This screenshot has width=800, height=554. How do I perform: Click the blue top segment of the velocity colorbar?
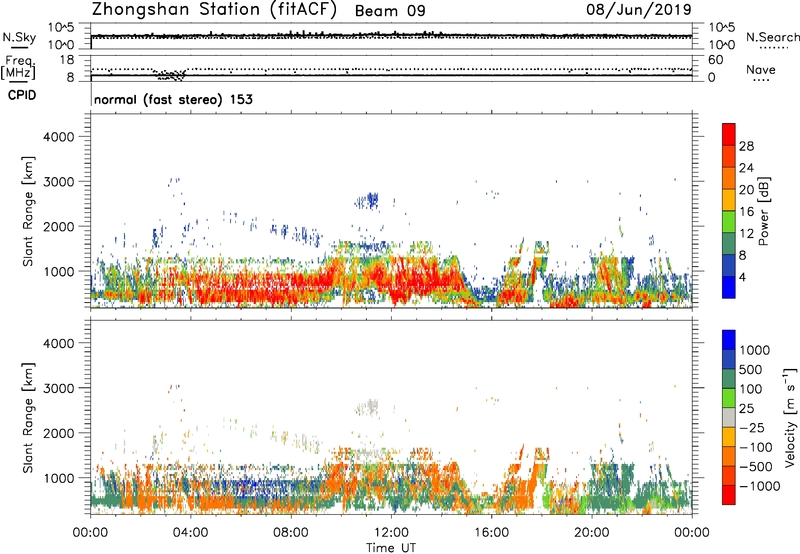[729, 340]
